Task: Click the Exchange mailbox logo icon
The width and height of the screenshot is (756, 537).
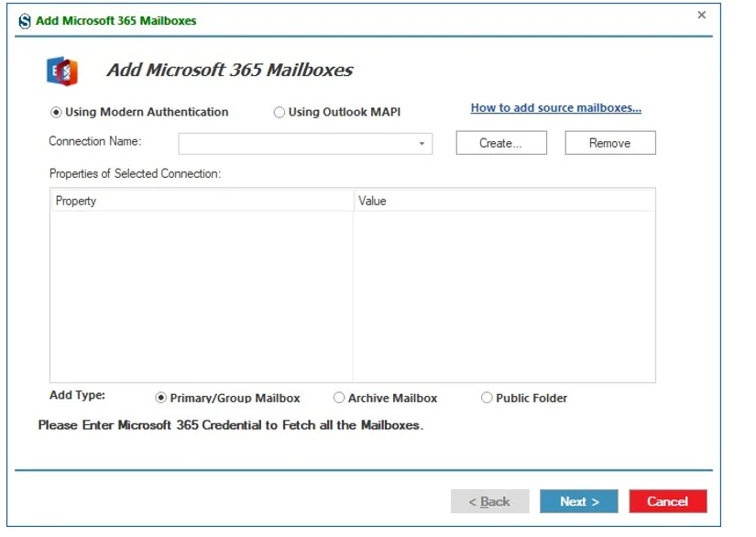Action: pyautogui.click(x=62, y=71)
